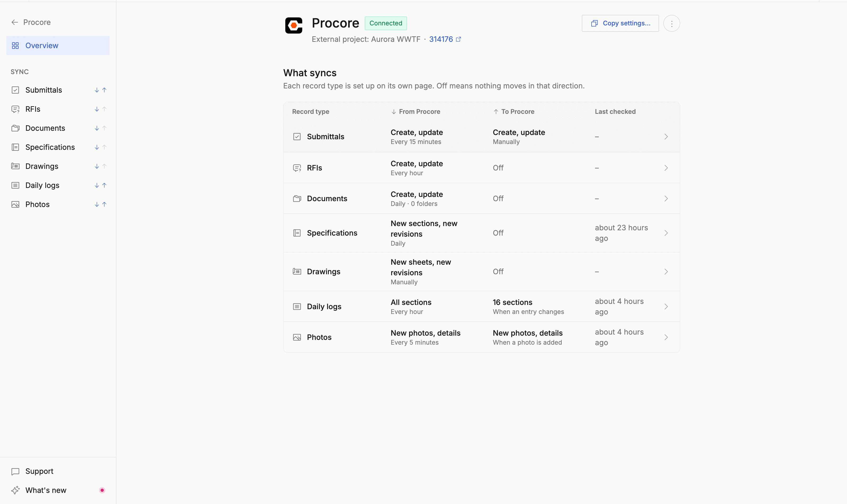Click 'Daily · 0 folders' in Documents row
Screen dimensions: 847x504
[414, 204]
